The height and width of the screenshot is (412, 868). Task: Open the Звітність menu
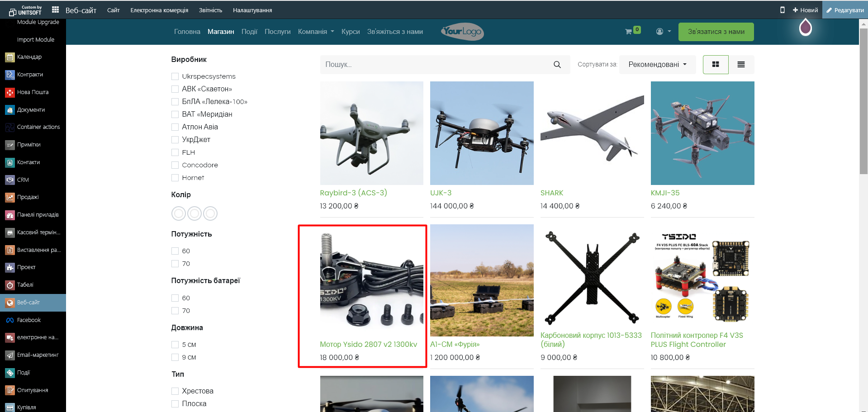[210, 10]
